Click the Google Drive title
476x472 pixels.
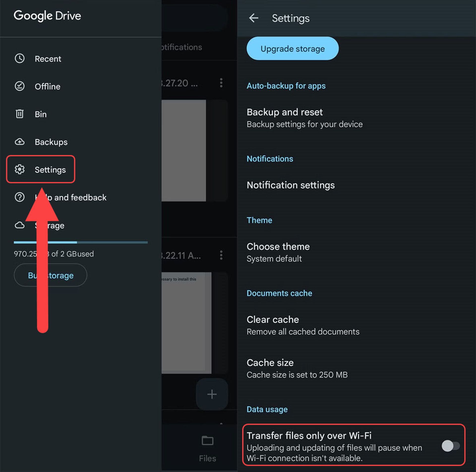coord(47,16)
